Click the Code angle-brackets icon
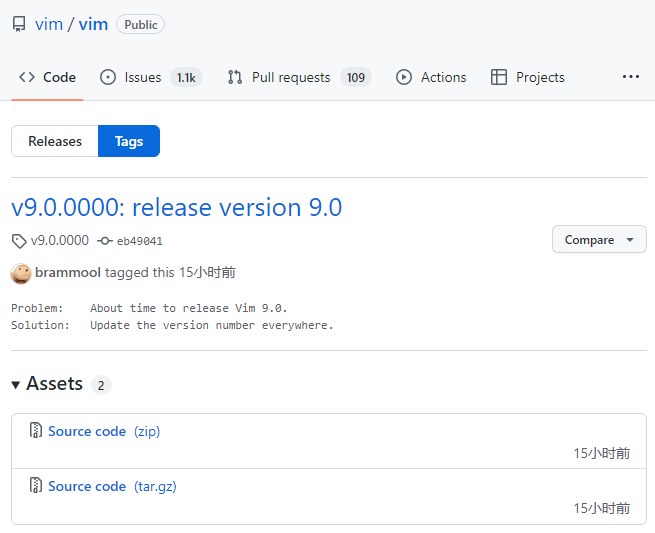The height and width of the screenshot is (533, 655). click(x=27, y=77)
